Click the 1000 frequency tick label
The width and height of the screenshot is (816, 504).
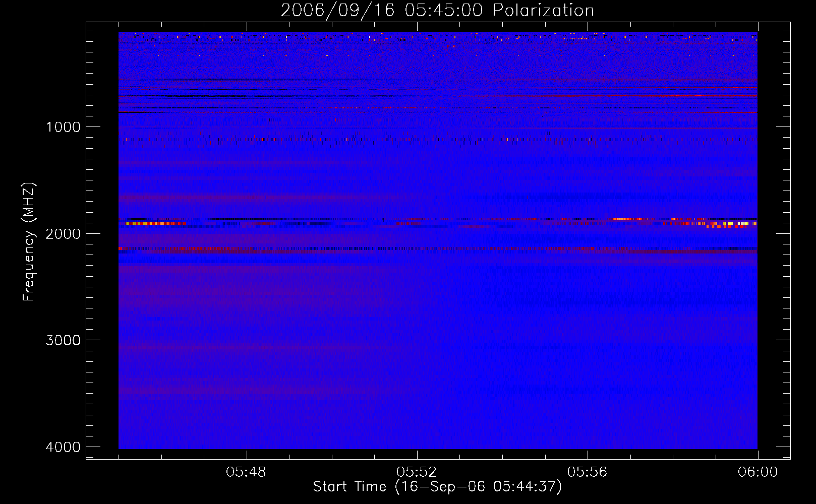coord(63,127)
